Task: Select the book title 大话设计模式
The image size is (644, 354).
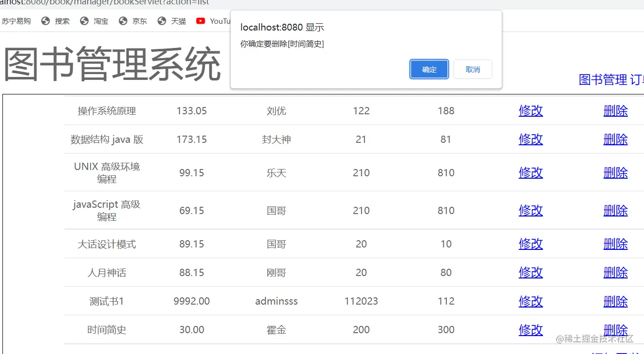Action: (107, 244)
